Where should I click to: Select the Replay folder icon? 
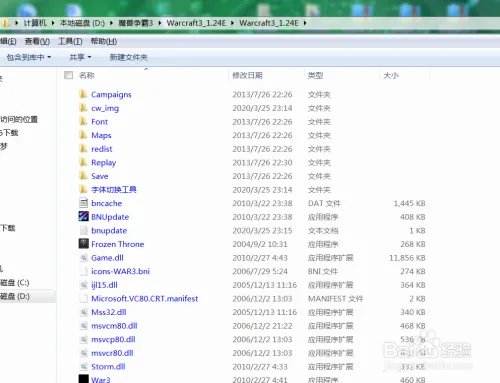tap(83, 162)
